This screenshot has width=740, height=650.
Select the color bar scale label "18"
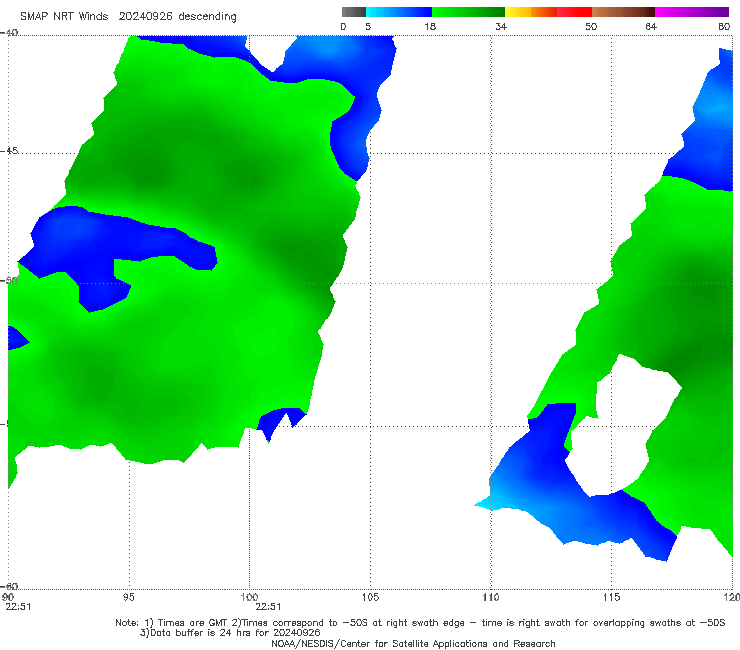click(430, 26)
